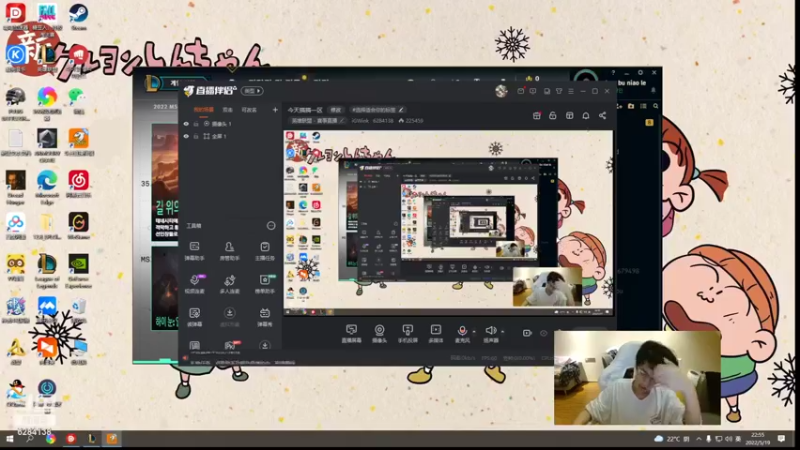This screenshot has width=800, height=450.
Task: Open the gift box icon above preview
Action: tap(537, 116)
